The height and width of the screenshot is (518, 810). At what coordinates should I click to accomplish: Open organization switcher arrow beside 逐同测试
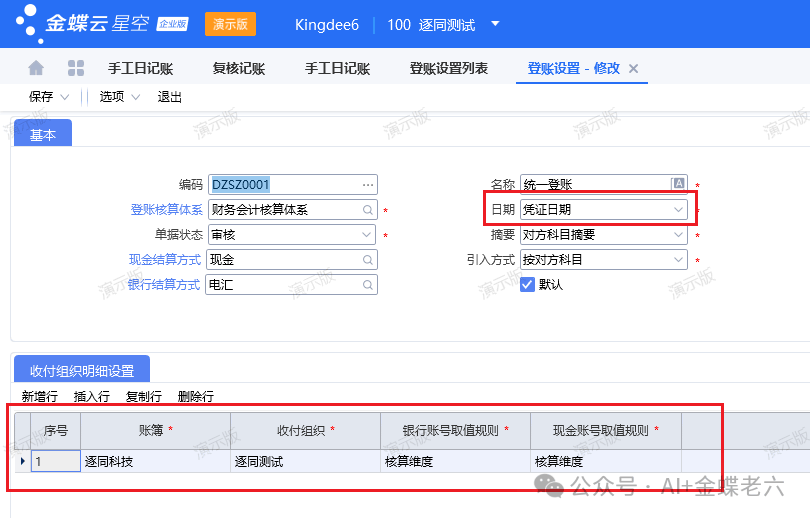496,24
